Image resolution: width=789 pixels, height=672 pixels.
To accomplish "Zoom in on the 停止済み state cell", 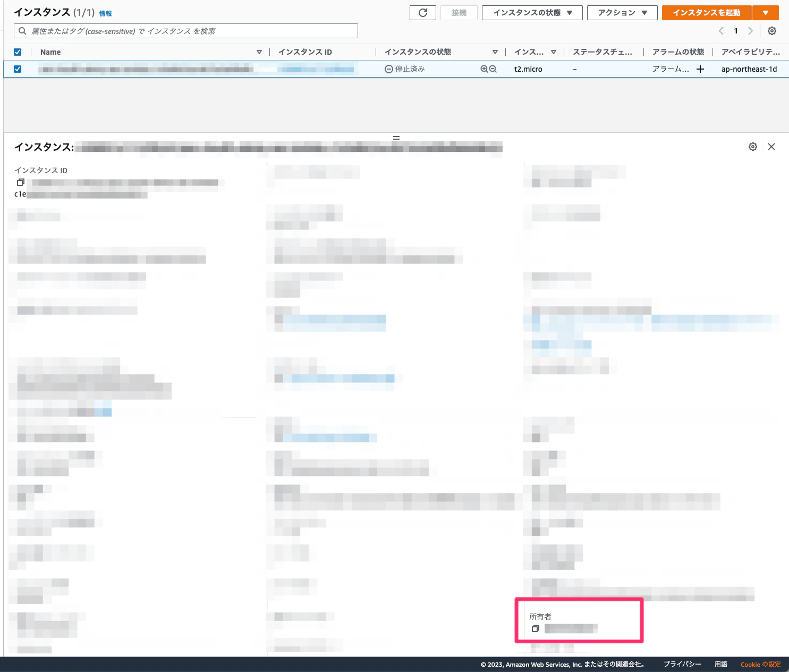I will (x=484, y=69).
